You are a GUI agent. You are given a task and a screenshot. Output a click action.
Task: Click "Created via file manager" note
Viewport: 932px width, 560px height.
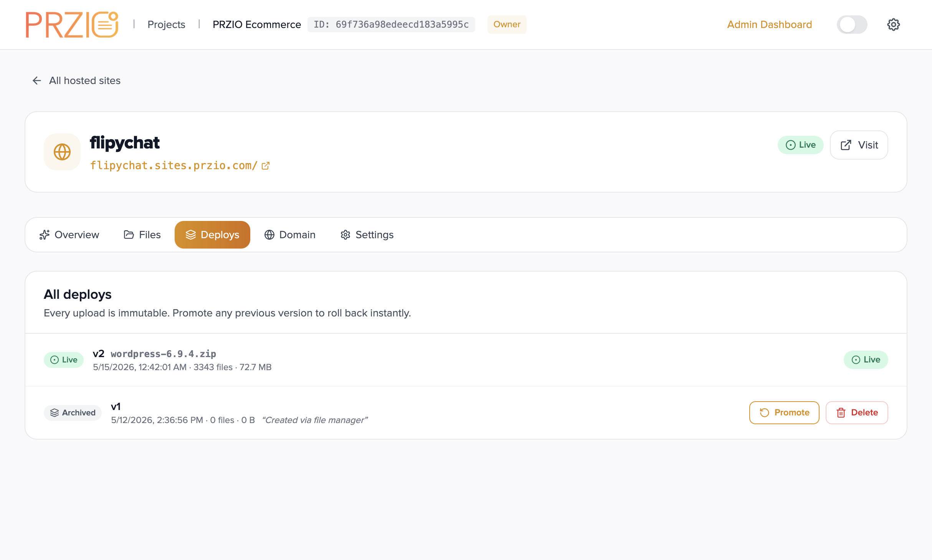tap(315, 420)
